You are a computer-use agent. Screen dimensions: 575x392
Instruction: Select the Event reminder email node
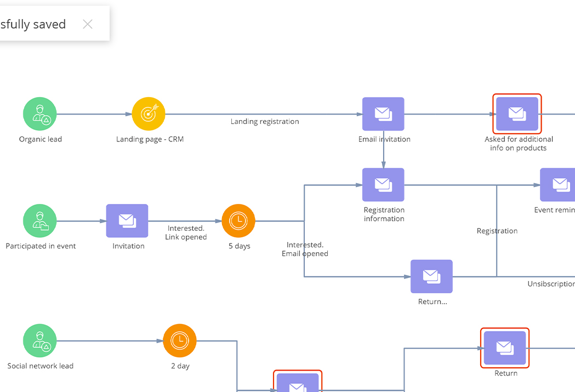(558, 185)
